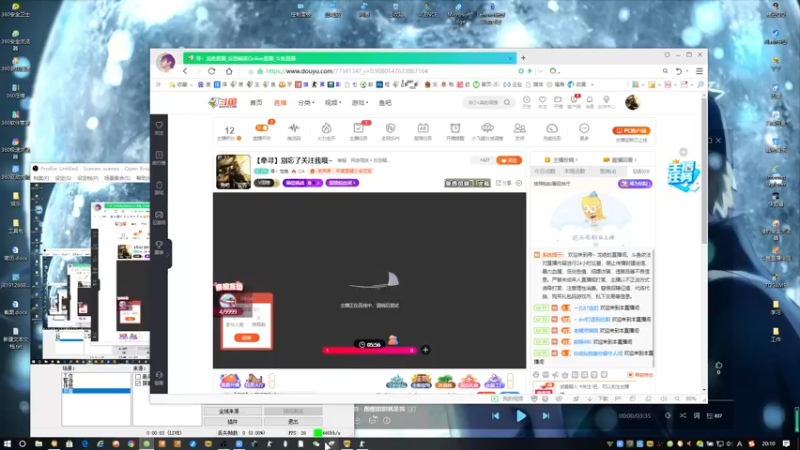800x450 pixels.
Task: Open the streamer tasks checklist icon
Action: [358, 128]
